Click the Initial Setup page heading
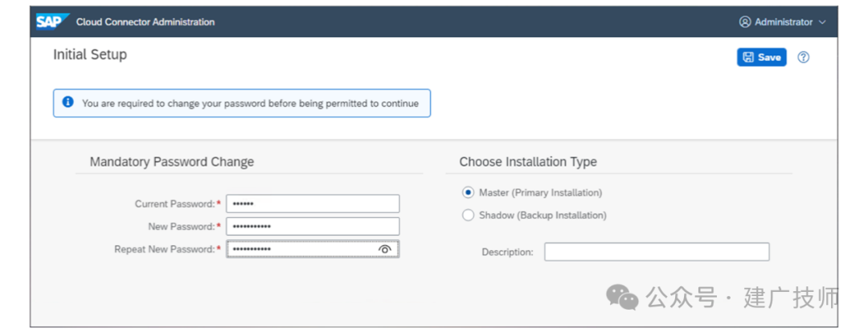The height and width of the screenshot is (333, 868). click(x=90, y=55)
